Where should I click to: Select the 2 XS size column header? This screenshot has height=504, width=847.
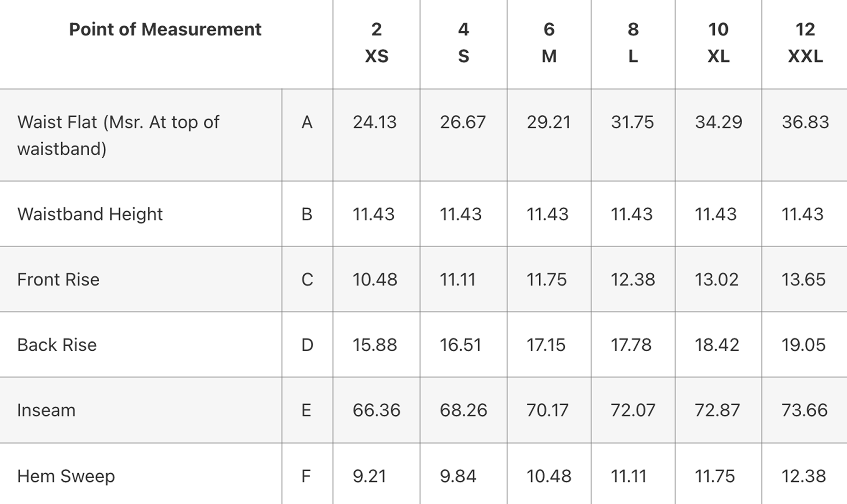(377, 43)
